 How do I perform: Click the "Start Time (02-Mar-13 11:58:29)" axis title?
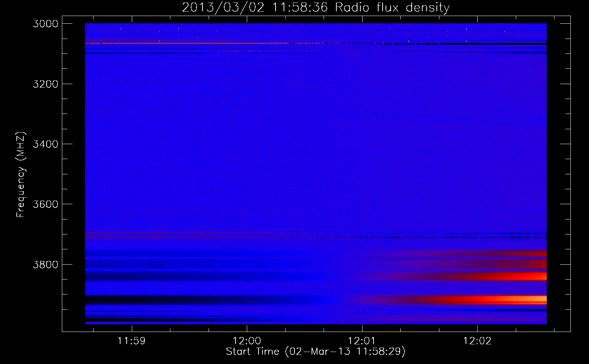316,352
